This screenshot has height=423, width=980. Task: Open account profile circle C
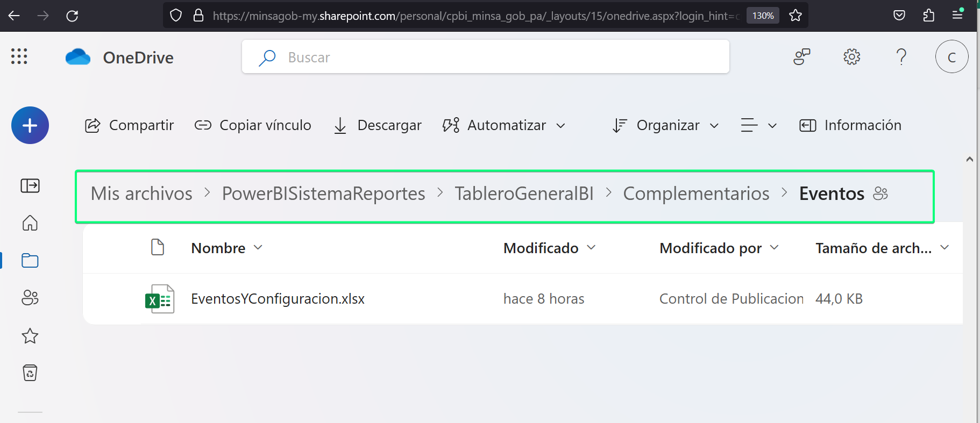coord(951,56)
